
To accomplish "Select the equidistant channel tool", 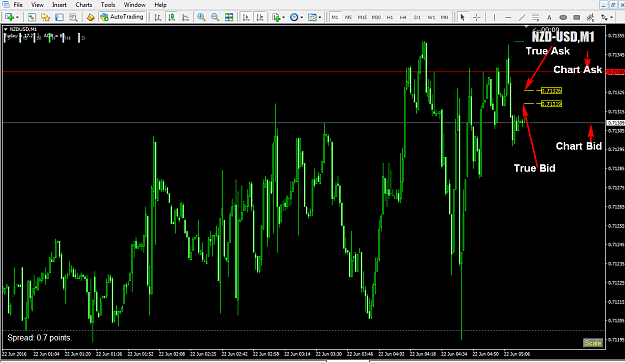I will pos(535,17).
